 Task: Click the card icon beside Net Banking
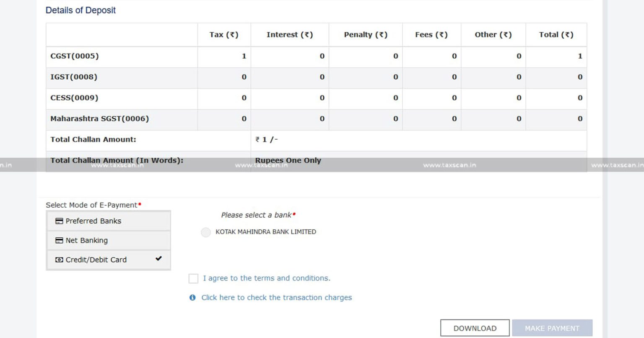coord(59,241)
